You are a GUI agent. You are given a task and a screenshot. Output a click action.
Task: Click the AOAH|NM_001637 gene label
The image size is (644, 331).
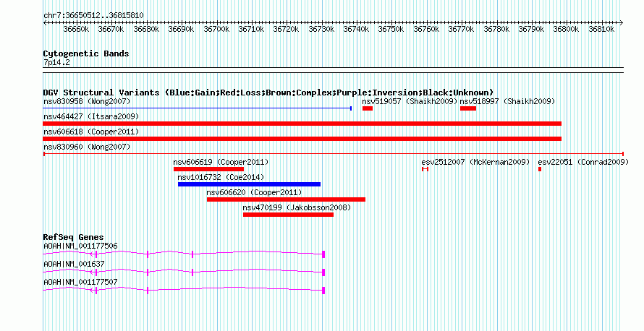[74, 264]
